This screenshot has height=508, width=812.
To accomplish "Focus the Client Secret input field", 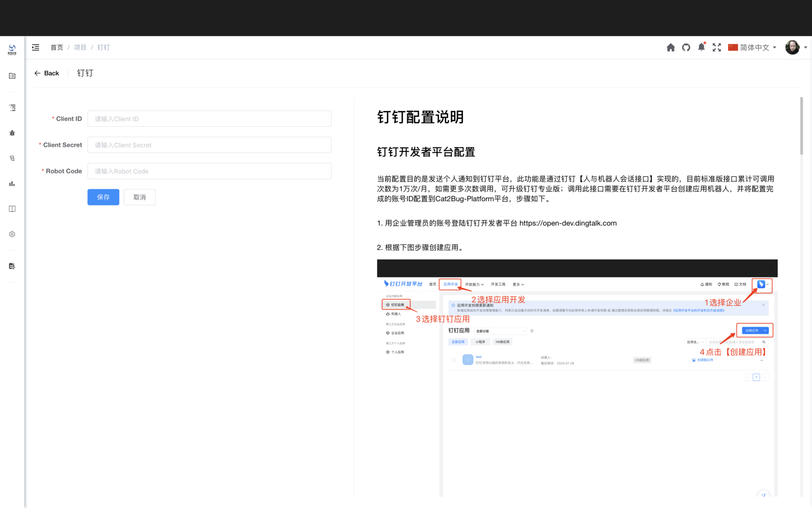I will [x=209, y=145].
